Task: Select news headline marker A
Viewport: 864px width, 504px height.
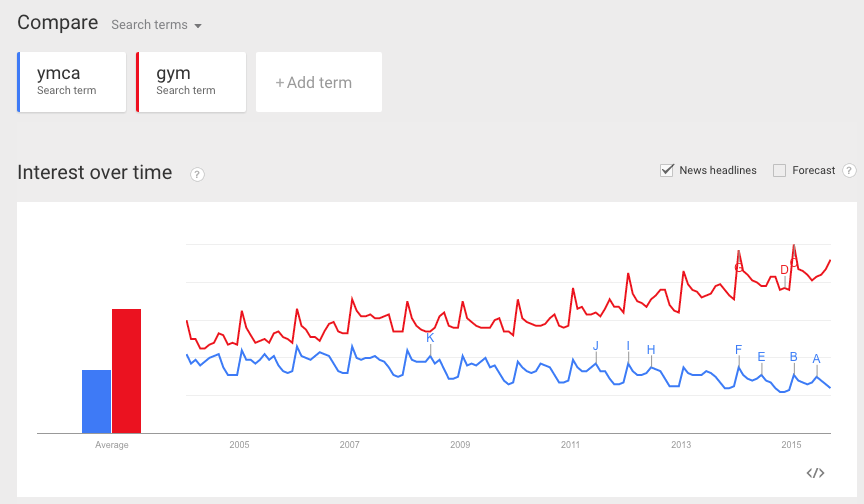Action: pos(817,359)
